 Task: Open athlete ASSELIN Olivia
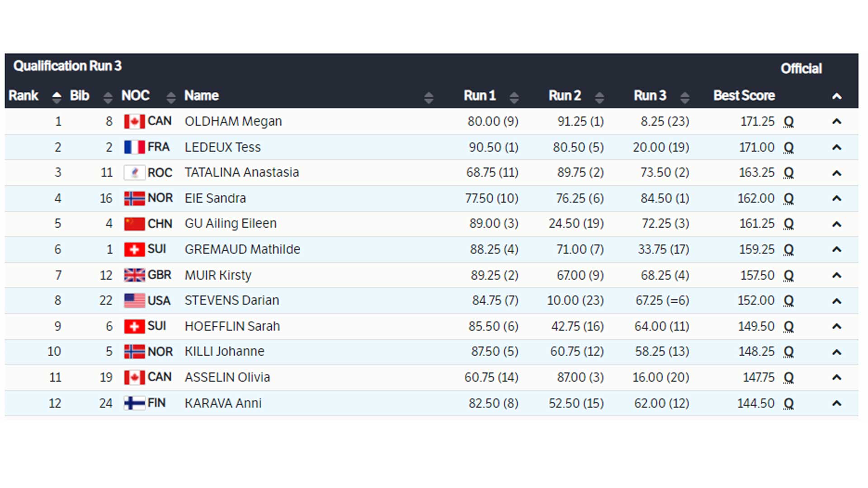227,377
